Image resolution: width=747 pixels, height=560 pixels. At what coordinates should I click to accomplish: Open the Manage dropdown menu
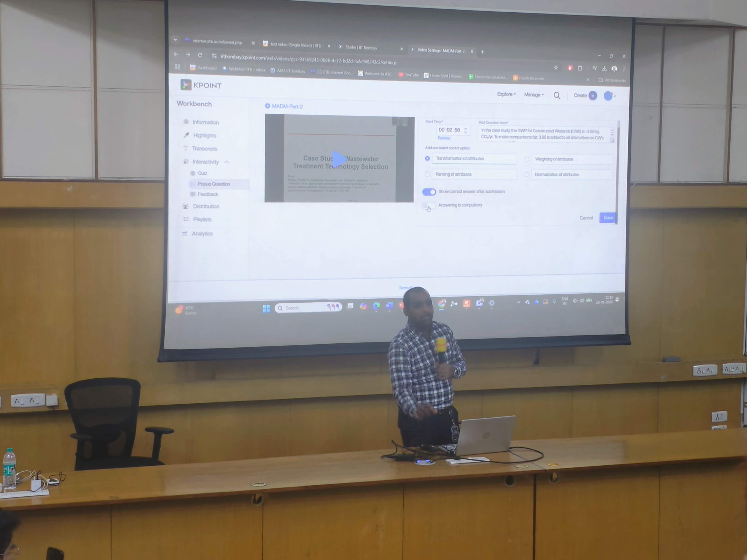pos(534,95)
